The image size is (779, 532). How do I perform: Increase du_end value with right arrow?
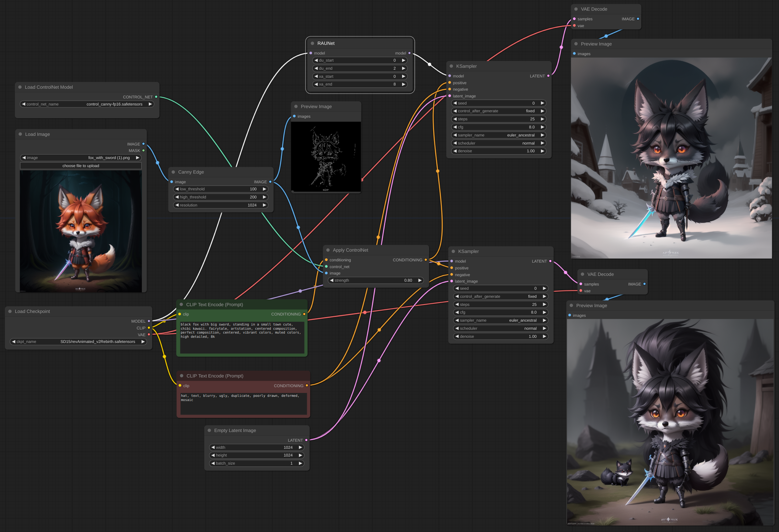404,68
